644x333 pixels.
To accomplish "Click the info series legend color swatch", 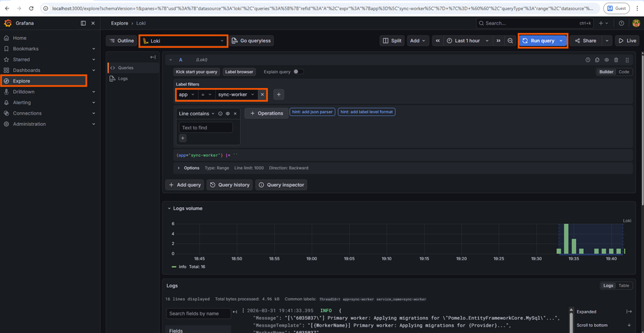I will click(174, 267).
